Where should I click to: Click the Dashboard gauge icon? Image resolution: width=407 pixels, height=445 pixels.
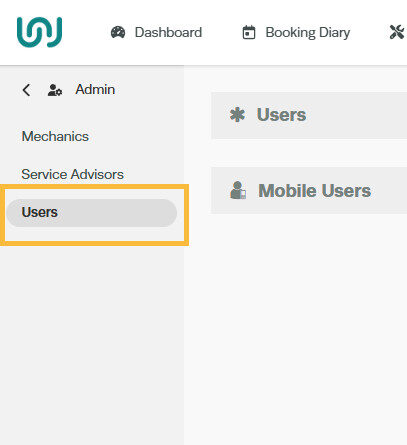[118, 33]
